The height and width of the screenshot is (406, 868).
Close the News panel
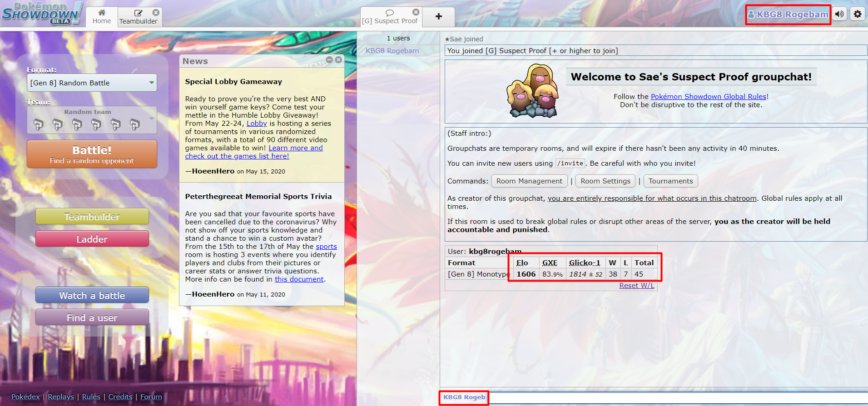pos(338,60)
